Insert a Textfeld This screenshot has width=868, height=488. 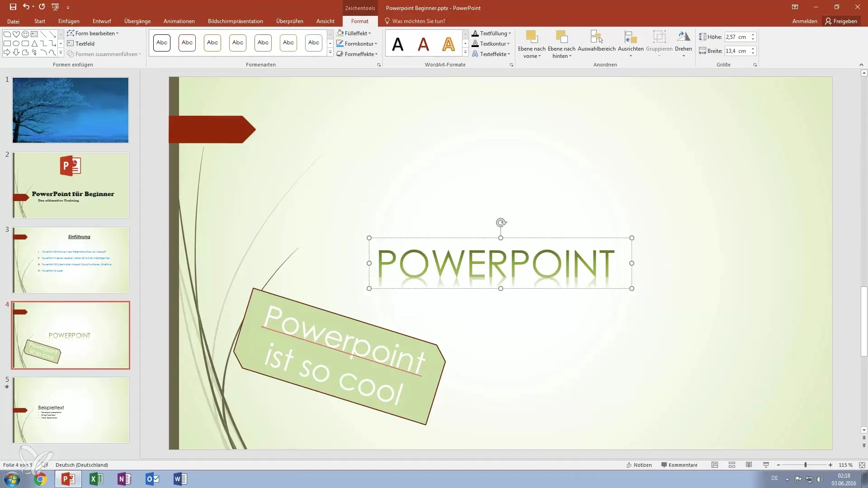pos(81,43)
